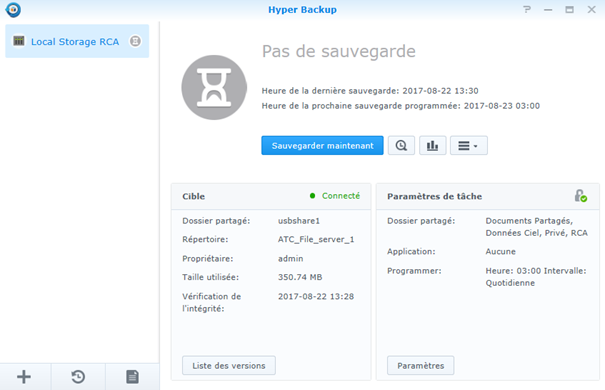Click the encryption lock status icon

click(581, 196)
